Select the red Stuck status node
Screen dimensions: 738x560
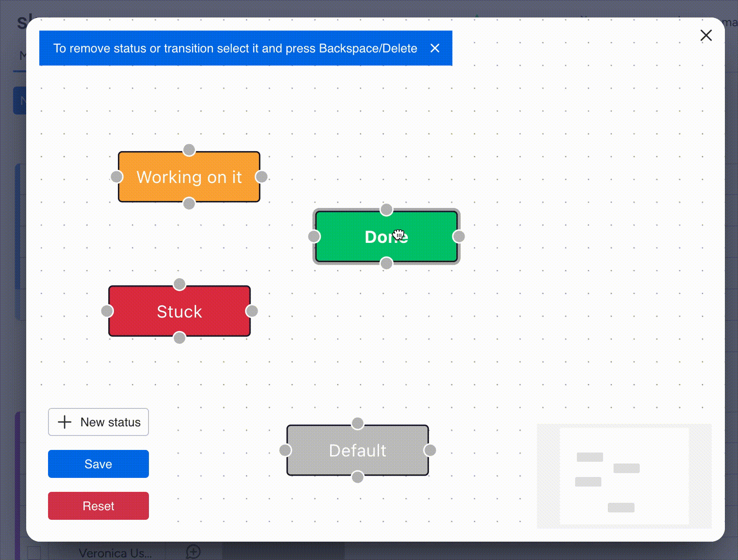179,311
